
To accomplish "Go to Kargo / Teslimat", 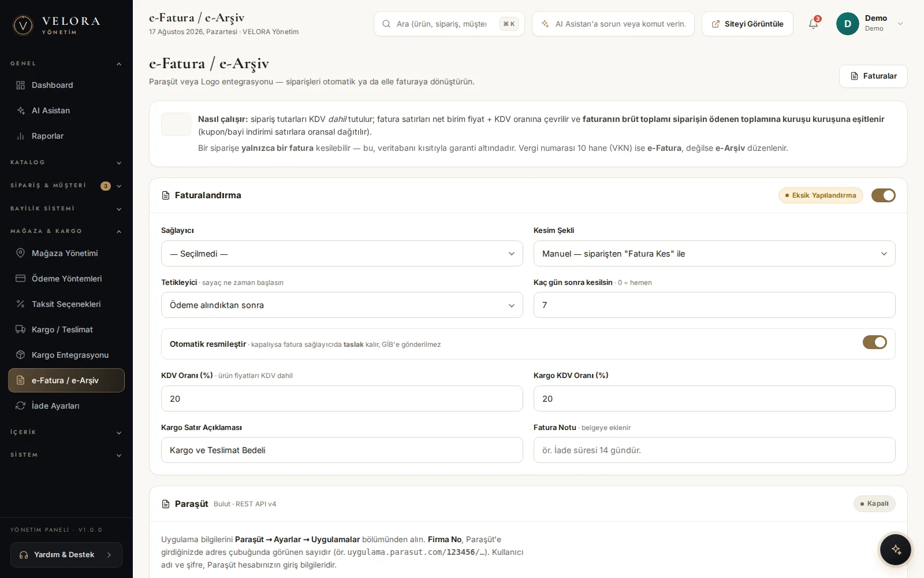I will [66, 329].
